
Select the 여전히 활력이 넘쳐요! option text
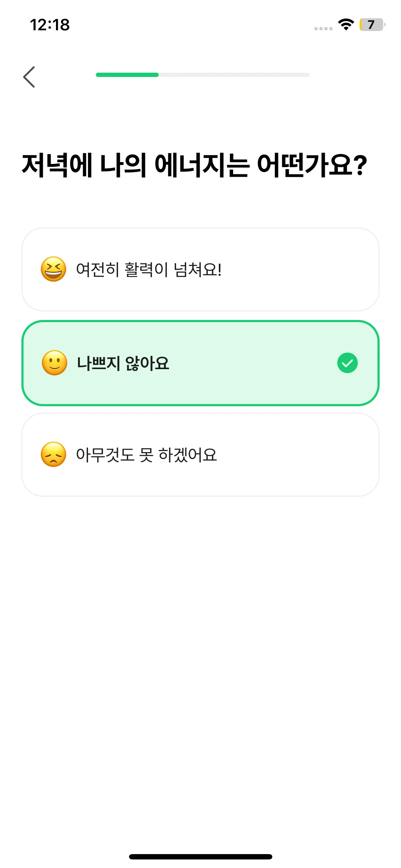point(149,269)
